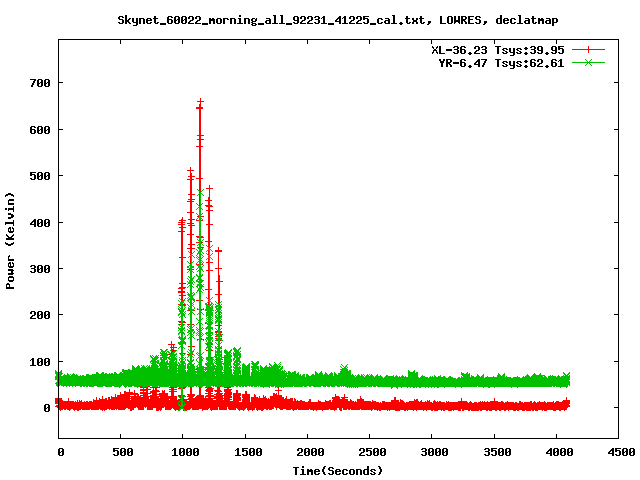This screenshot has height=480, width=640.
Task: Click the 4500 x-axis tick label
Action: pos(620,452)
